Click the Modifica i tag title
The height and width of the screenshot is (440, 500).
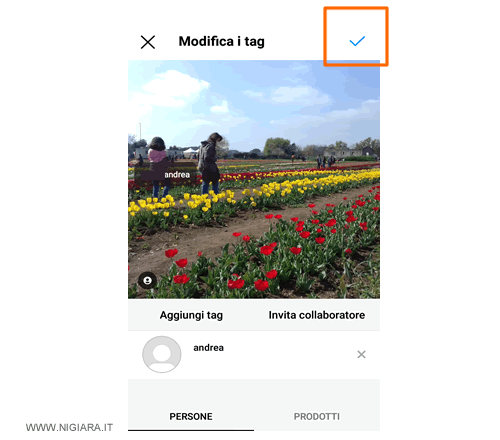pyautogui.click(x=222, y=42)
